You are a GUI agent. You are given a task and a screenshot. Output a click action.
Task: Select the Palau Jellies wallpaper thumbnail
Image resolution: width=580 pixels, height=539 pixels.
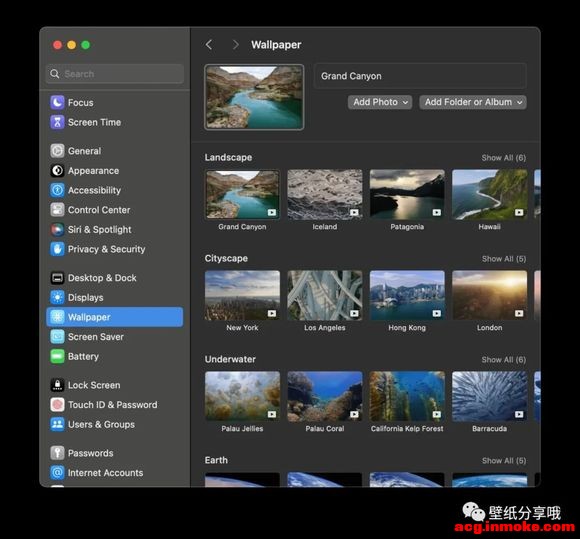click(x=242, y=397)
